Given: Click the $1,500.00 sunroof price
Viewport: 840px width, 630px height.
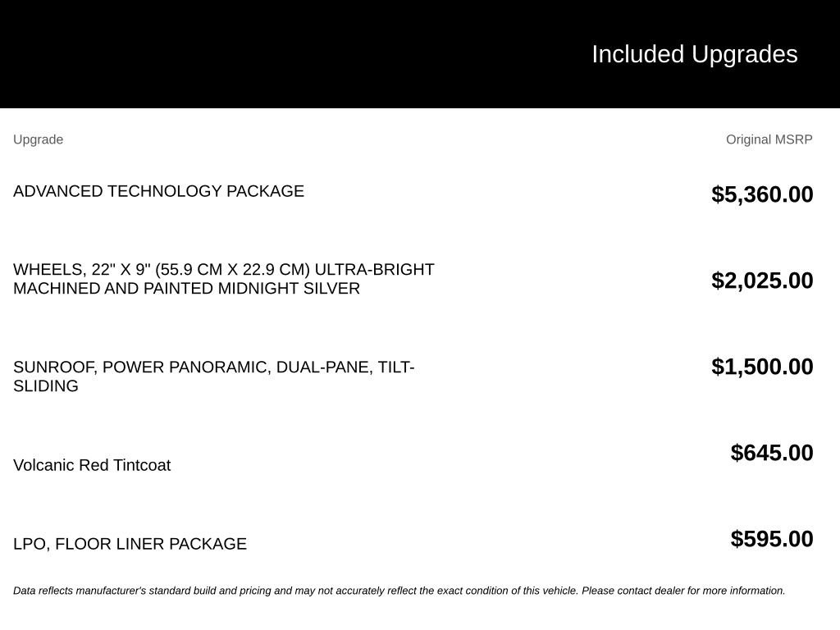Looking at the screenshot, I should pyautogui.click(x=762, y=367).
